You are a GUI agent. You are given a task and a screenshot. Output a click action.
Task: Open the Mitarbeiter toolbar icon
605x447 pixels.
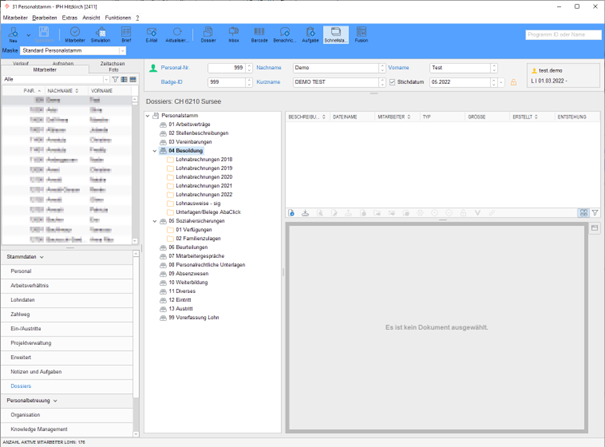[x=74, y=34]
